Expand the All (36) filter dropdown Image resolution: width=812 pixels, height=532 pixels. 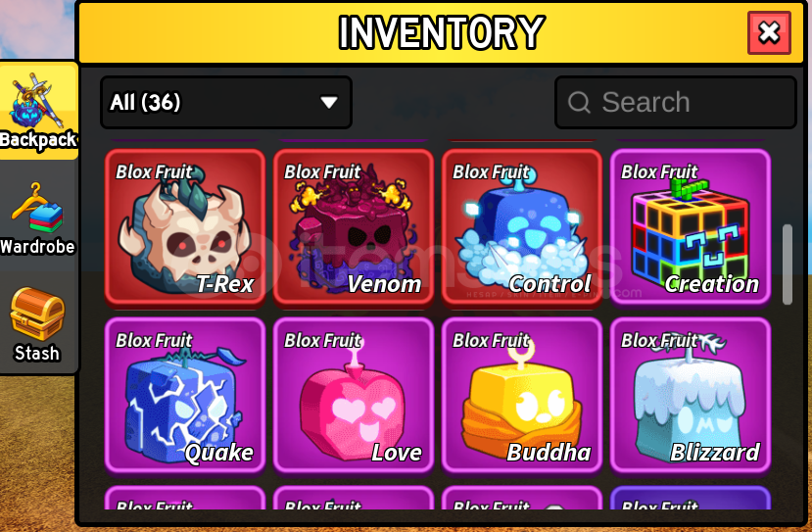[226, 102]
